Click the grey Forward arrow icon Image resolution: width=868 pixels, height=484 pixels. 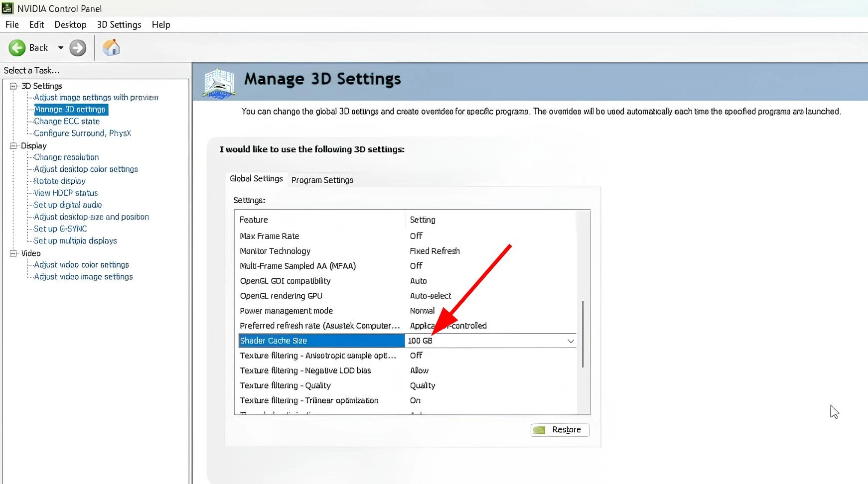(x=78, y=48)
